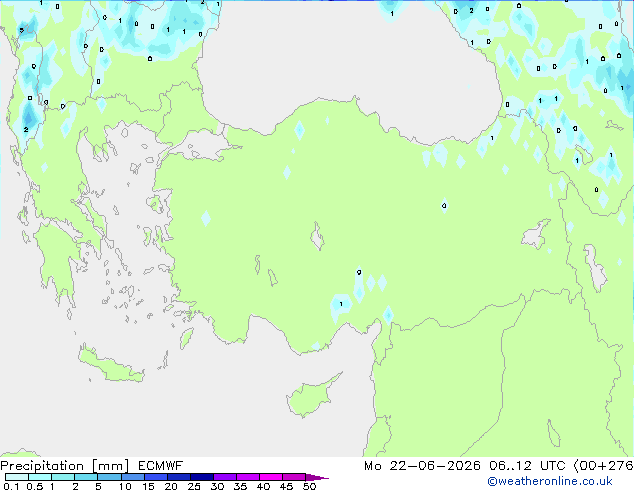
Task: Pick the 45–50 mm legend swatch
Action: click(x=294, y=477)
